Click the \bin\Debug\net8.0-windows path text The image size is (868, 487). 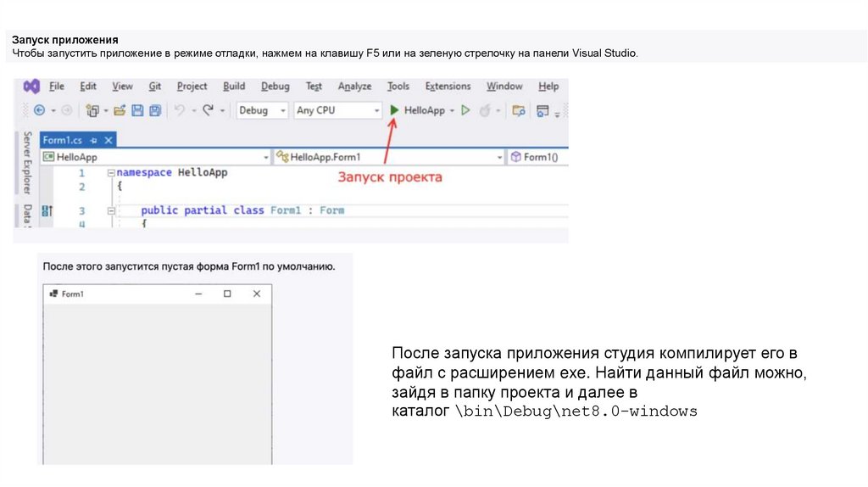(x=576, y=411)
